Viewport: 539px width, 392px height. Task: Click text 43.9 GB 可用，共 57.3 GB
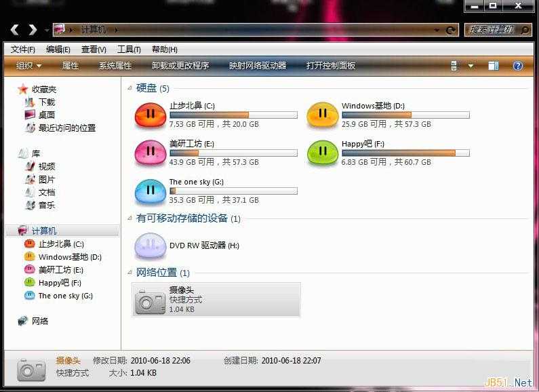(x=214, y=162)
